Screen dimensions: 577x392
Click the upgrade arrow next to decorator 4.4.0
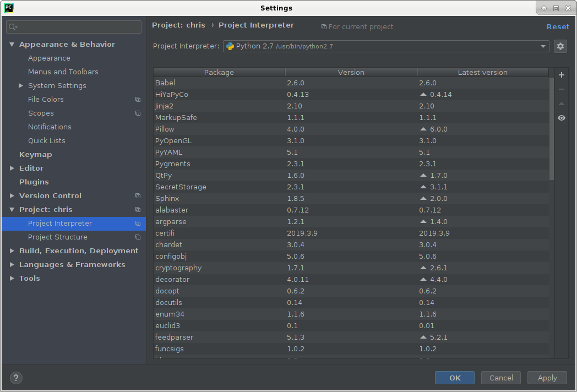tap(423, 279)
